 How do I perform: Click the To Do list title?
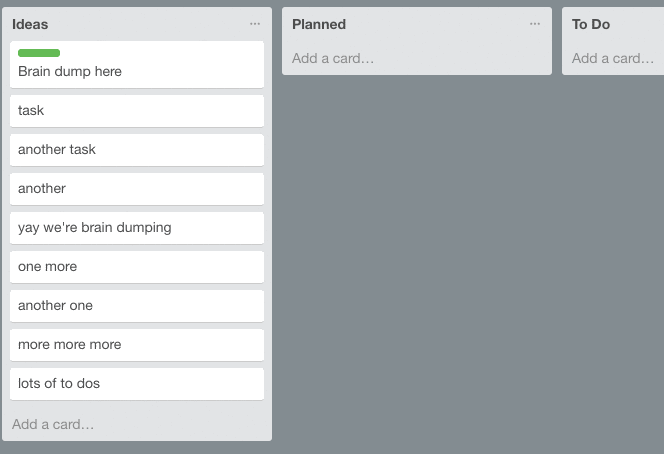click(591, 24)
